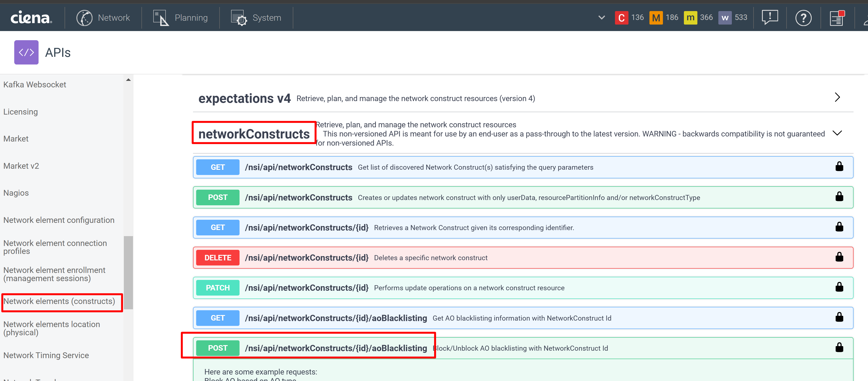Expand the alarm summary dropdown chevron
Screen dimensions: 868x381
coord(601,18)
